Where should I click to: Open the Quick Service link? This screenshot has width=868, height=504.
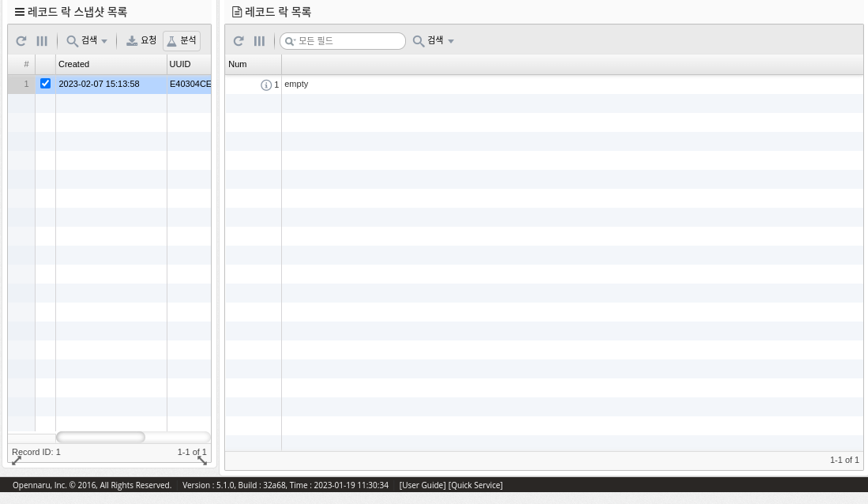pyautogui.click(x=475, y=485)
